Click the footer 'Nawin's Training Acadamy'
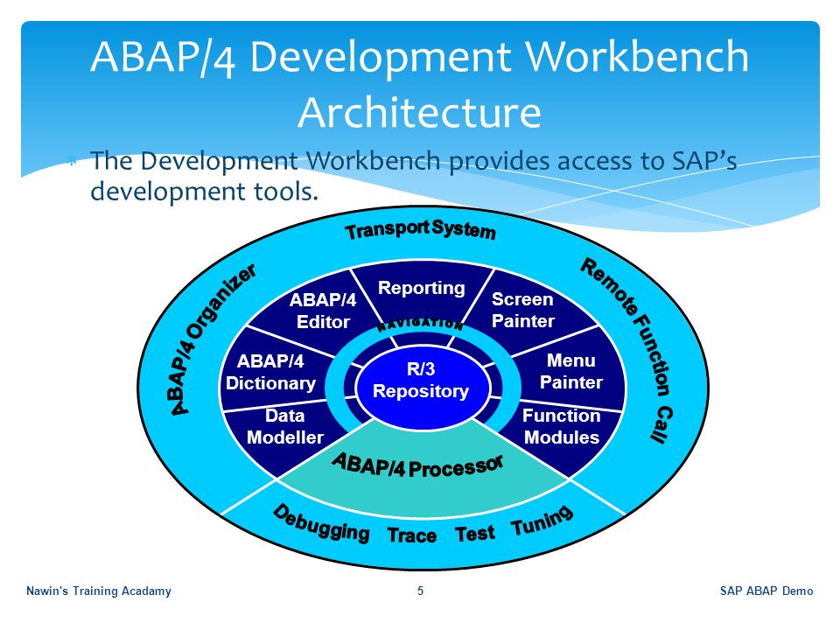Screen dimensions: 840x630 [x=99, y=591]
